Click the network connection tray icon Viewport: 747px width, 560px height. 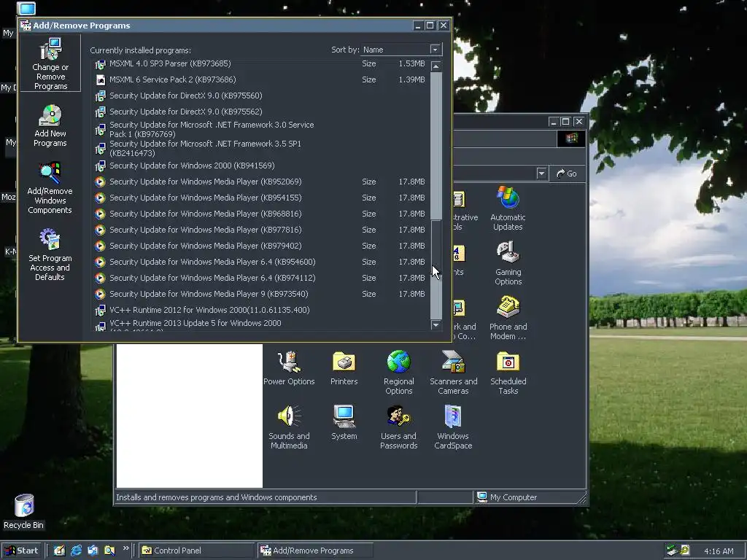coord(672,551)
